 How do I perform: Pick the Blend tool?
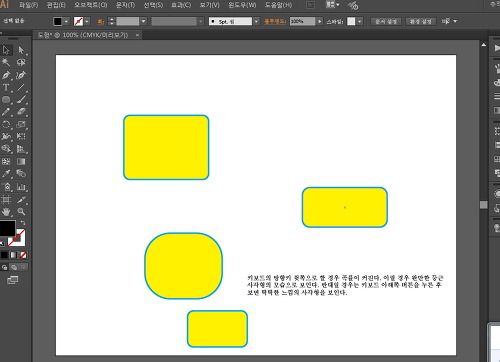pos(21,174)
